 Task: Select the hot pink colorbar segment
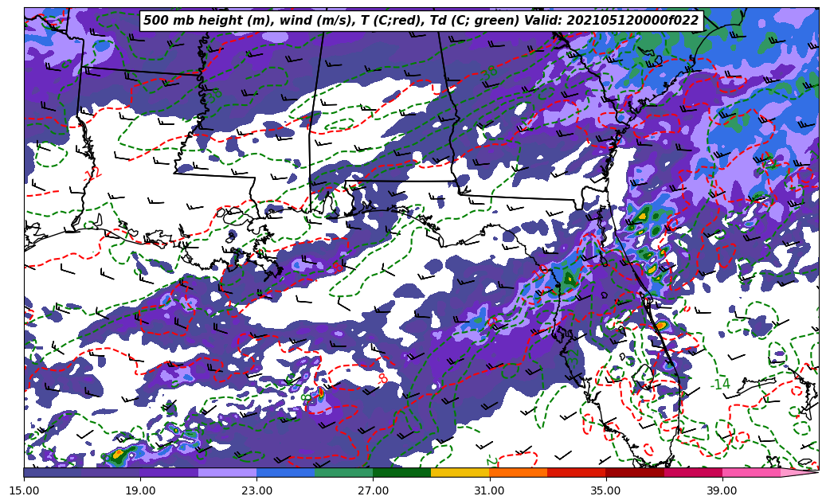pyautogui.click(x=750, y=473)
